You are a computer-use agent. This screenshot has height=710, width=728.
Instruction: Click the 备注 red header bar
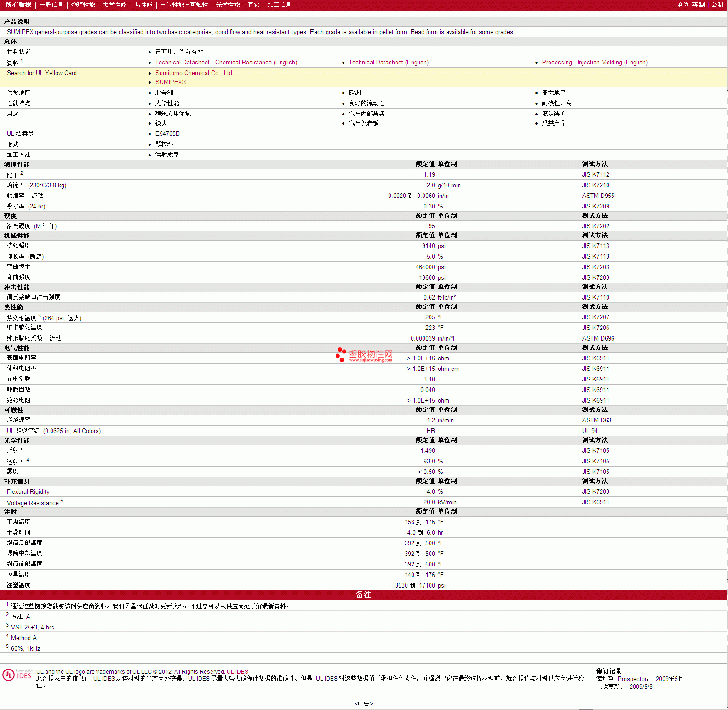(x=364, y=595)
